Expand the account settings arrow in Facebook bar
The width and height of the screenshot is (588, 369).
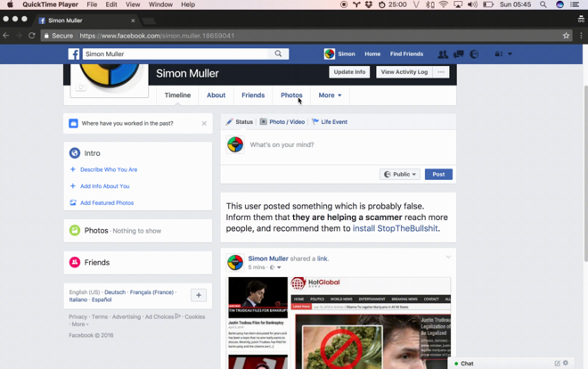point(510,54)
